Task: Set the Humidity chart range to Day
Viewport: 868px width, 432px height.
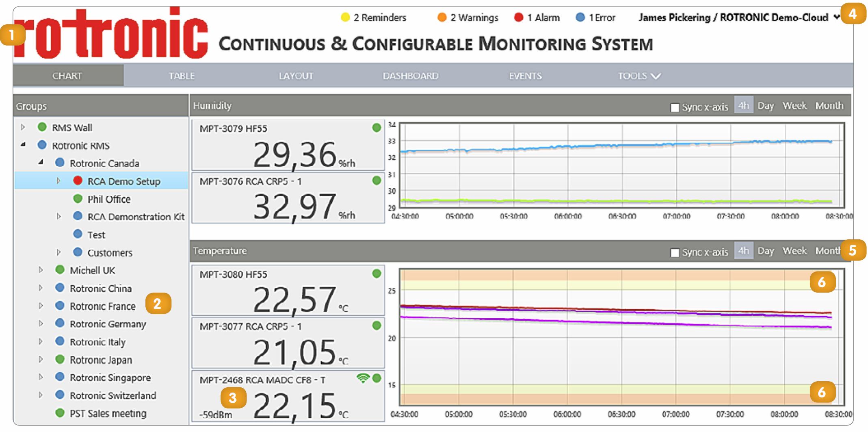Action: click(x=766, y=106)
